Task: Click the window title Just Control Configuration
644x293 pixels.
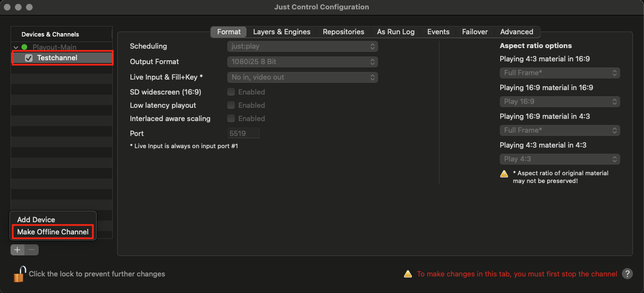Action: click(x=322, y=7)
